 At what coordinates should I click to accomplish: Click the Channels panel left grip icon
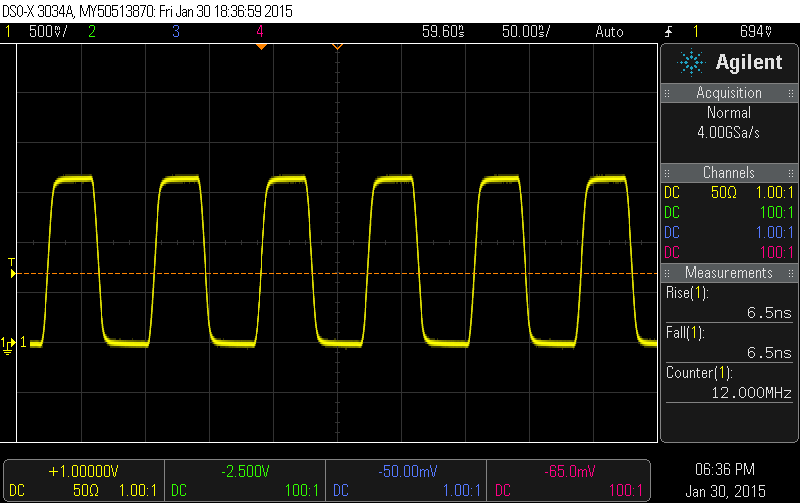click(x=667, y=173)
